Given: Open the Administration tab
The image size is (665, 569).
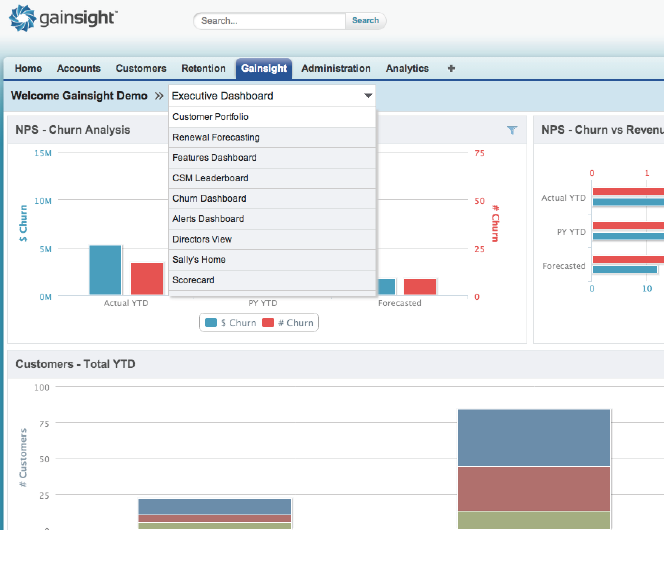Looking at the screenshot, I should [336, 68].
